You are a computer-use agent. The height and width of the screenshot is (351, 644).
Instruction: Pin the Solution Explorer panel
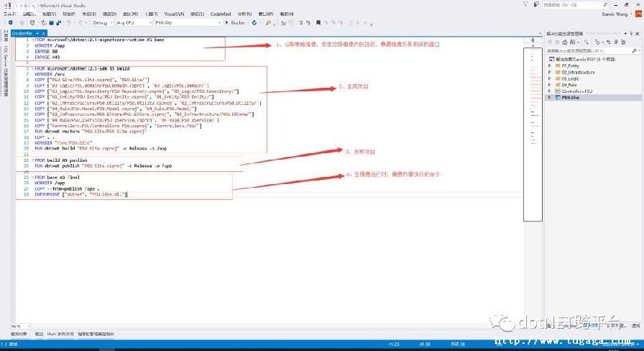coord(631,34)
